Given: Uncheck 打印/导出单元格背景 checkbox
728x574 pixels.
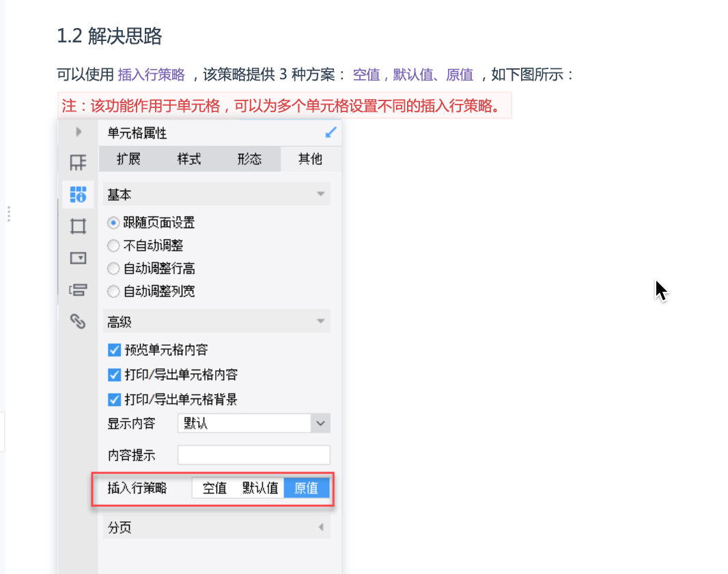Looking at the screenshot, I should pyautogui.click(x=114, y=399).
